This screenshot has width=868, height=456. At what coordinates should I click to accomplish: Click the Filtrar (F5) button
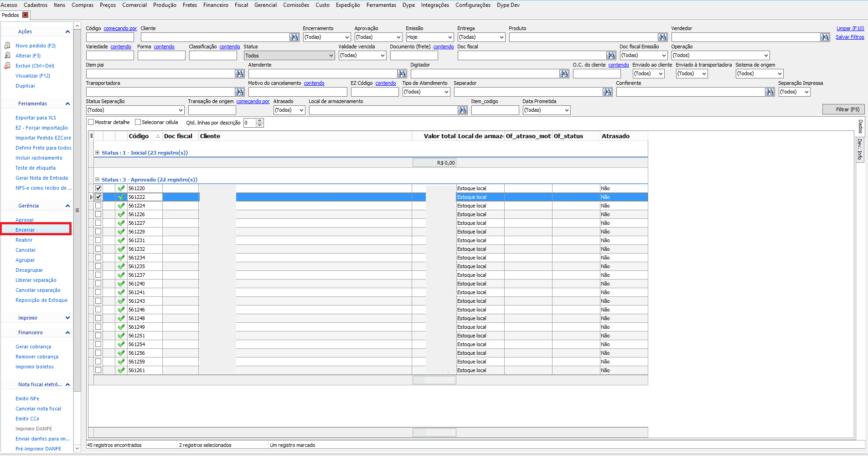(843, 109)
